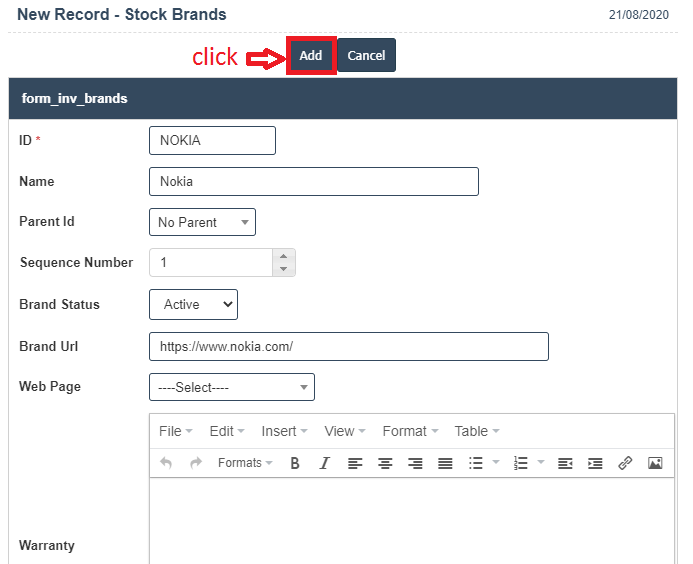This screenshot has width=693, height=564.
Task: Center align text in editor toolbar
Action: tap(385, 463)
